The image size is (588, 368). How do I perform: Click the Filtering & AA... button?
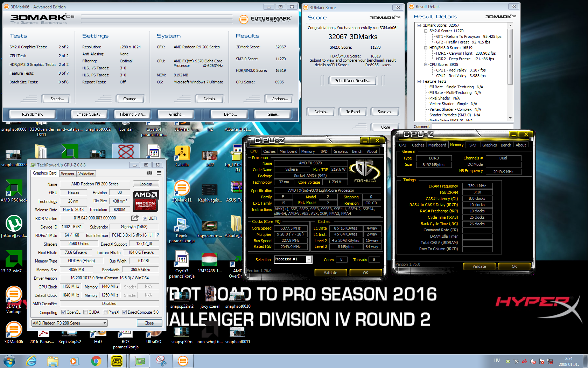pyautogui.click(x=133, y=114)
